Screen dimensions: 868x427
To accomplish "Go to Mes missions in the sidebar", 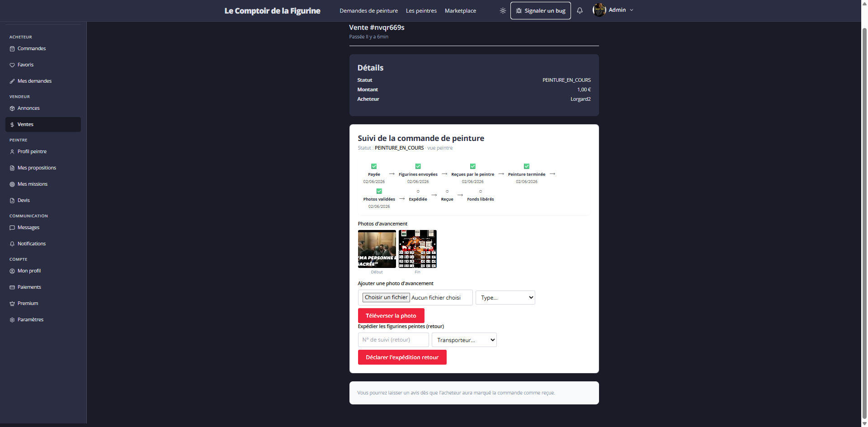I will [43, 184].
